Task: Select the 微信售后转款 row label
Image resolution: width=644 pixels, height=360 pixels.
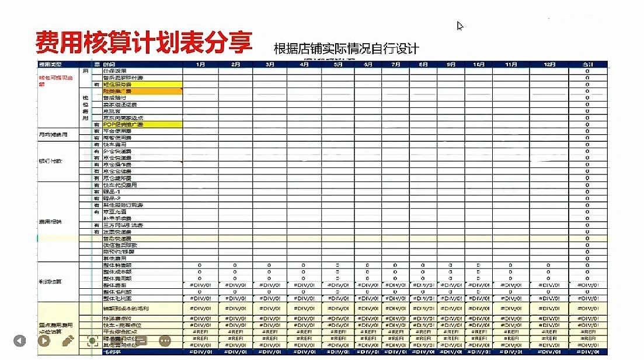Action: 120,245
